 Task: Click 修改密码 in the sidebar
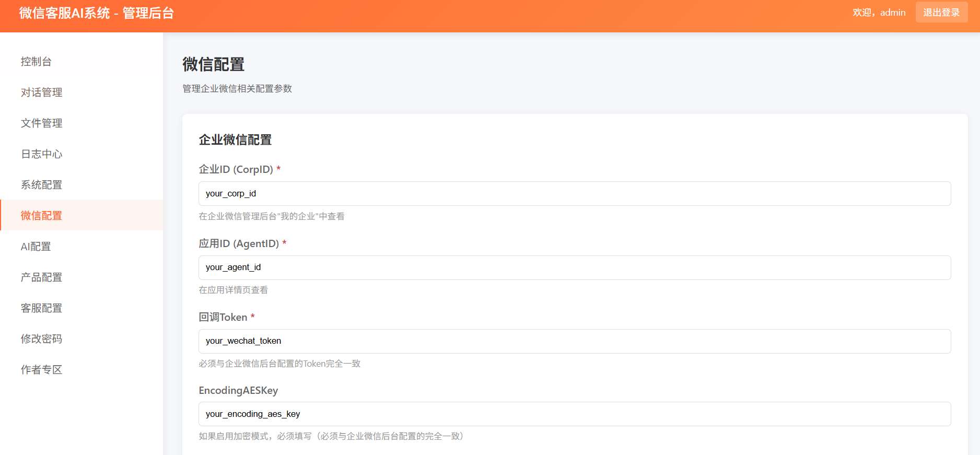click(x=41, y=339)
